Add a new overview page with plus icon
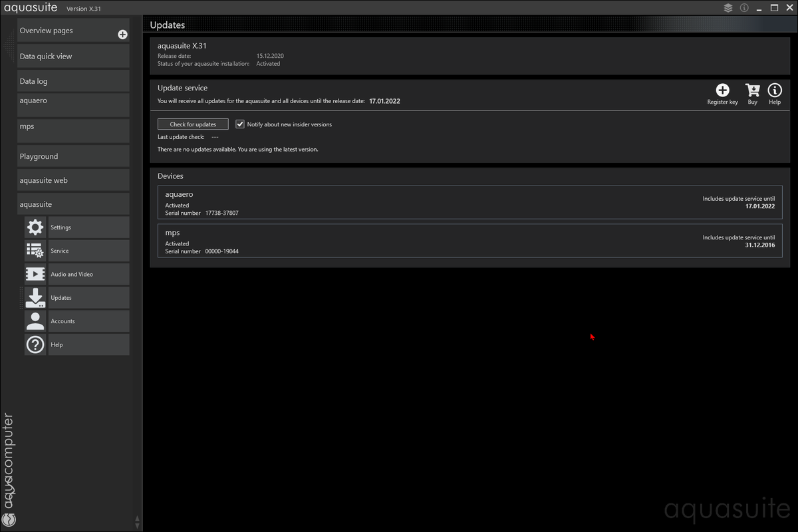The height and width of the screenshot is (532, 798). point(122,35)
